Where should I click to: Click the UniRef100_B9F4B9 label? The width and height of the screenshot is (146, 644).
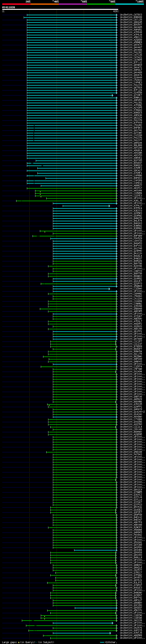click(131, 236)
